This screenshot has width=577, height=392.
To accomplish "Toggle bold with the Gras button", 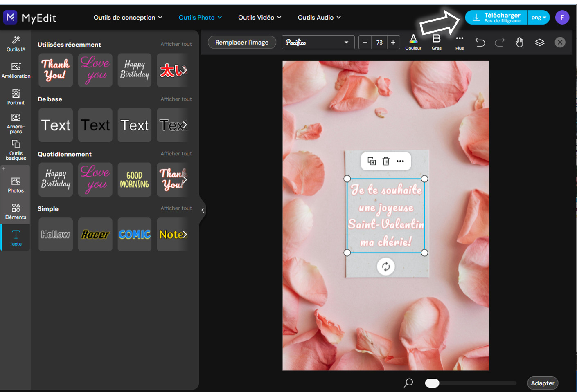I will [436, 42].
